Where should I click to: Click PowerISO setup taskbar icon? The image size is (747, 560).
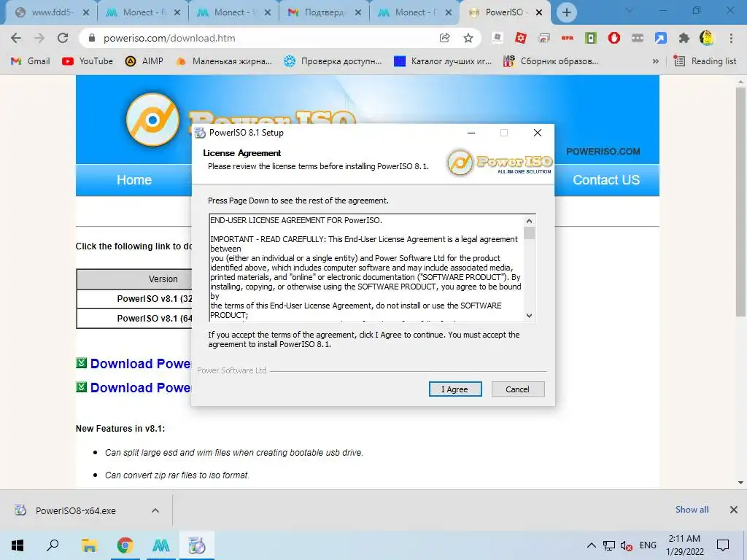coord(196,545)
